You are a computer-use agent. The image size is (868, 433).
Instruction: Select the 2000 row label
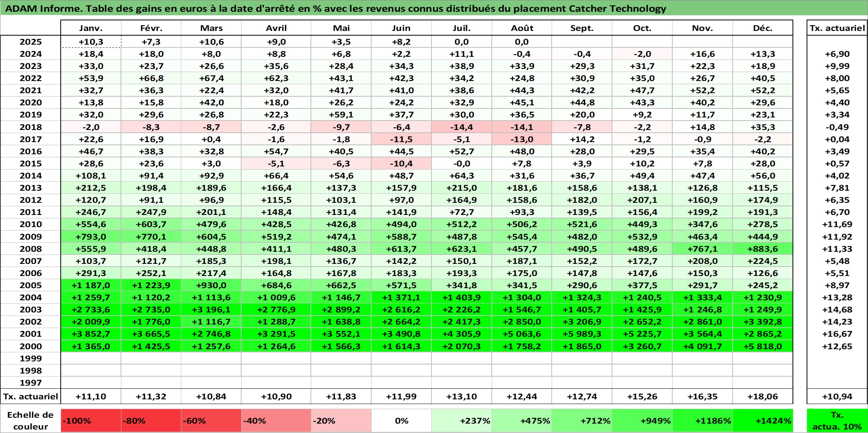pos(31,346)
